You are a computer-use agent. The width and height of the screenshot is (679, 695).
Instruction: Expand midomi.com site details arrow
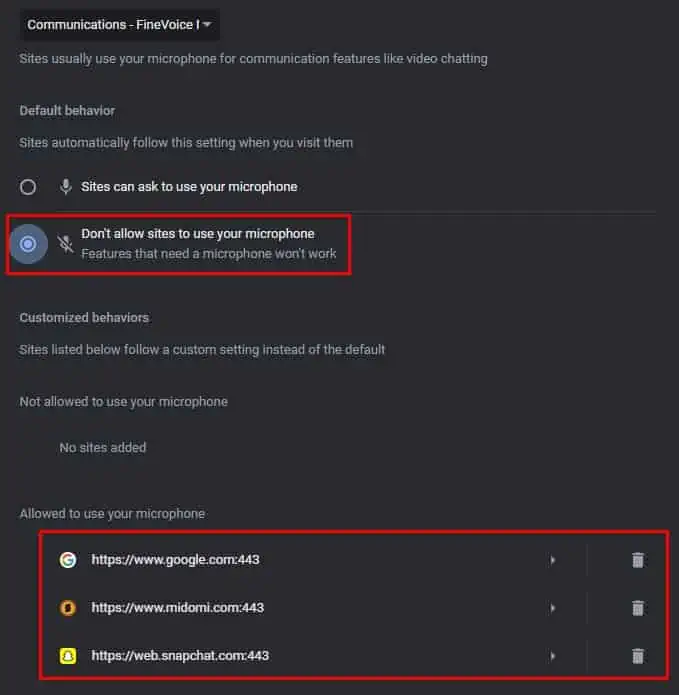click(553, 608)
